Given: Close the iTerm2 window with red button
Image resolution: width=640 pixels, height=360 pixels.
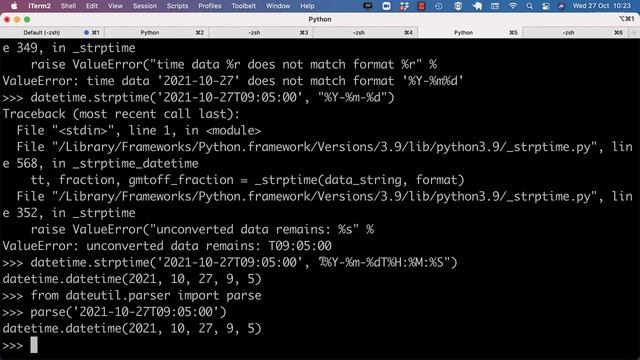Looking at the screenshot, I should coord(7,19).
